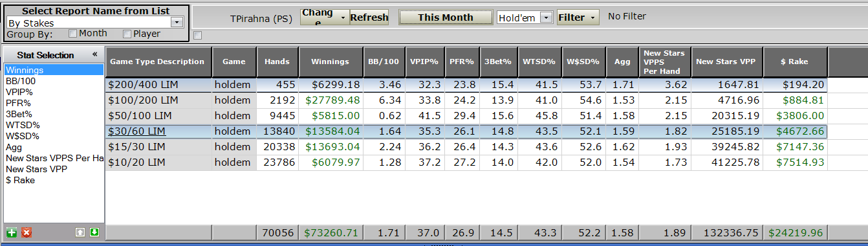Remove selected stat with red X icon
This screenshot has width=868, height=246.
pyautogui.click(x=27, y=232)
